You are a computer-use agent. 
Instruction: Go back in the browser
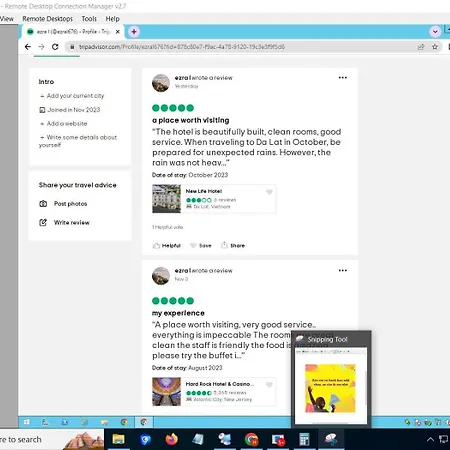[x=28, y=47]
